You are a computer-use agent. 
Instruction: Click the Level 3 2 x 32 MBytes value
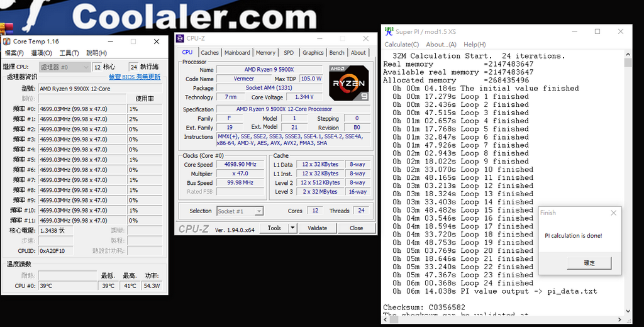pos(320,191)
